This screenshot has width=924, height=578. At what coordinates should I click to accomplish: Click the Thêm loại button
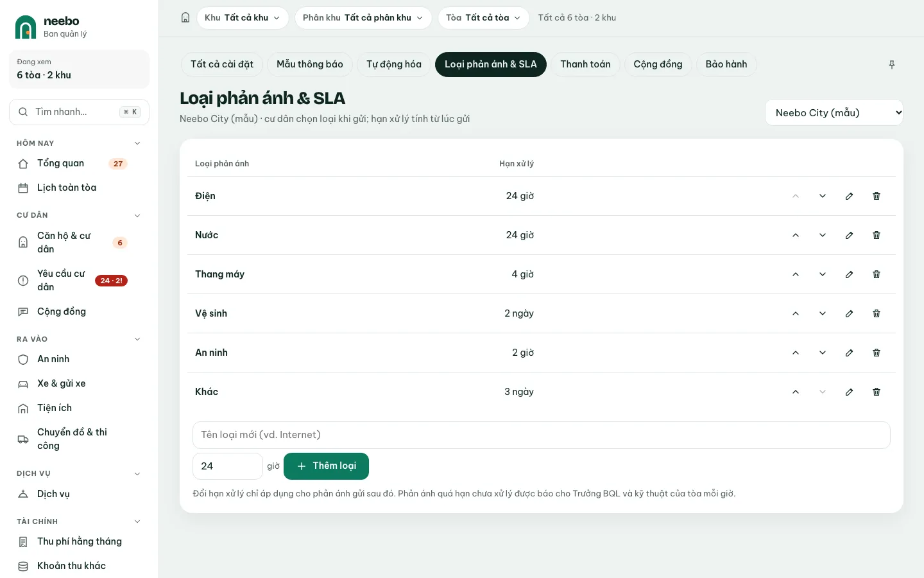point(326,466)
